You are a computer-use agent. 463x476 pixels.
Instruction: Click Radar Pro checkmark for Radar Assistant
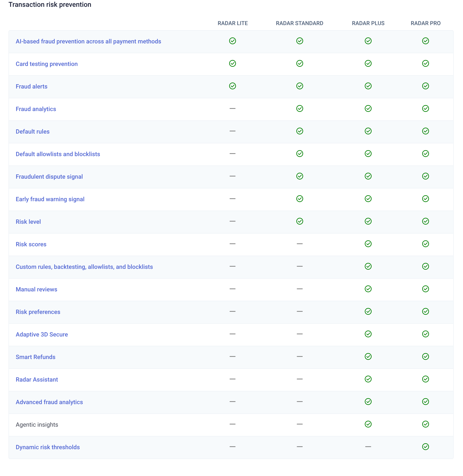pyautogui.click(x=426, y=379)
